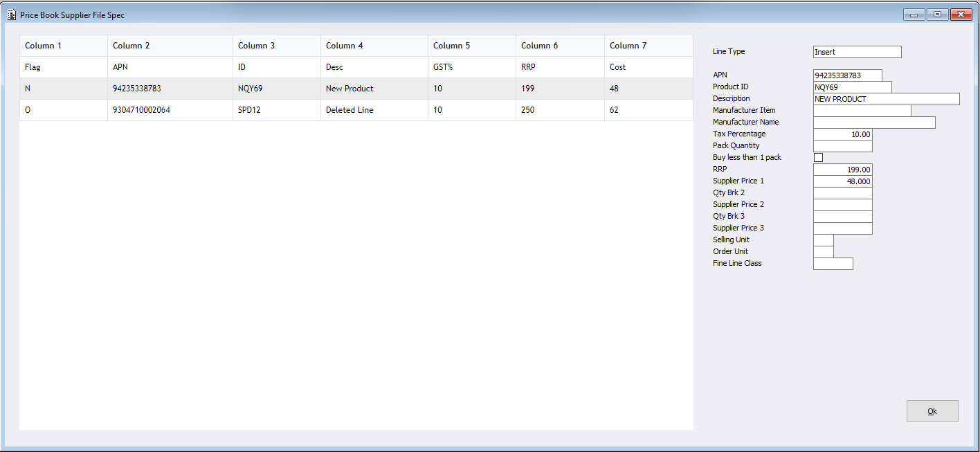The image size is (980, 452).
Task: Click the Desc cell in the table
Action: (374, 67)
